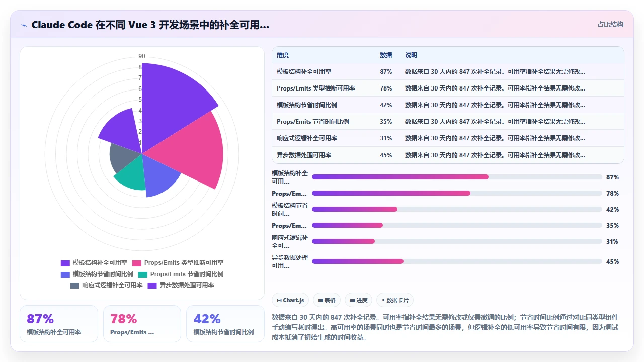Click the 90 axis label on the chart
Image resolution: width=644 pixels, height=362 pixels.
142,56
